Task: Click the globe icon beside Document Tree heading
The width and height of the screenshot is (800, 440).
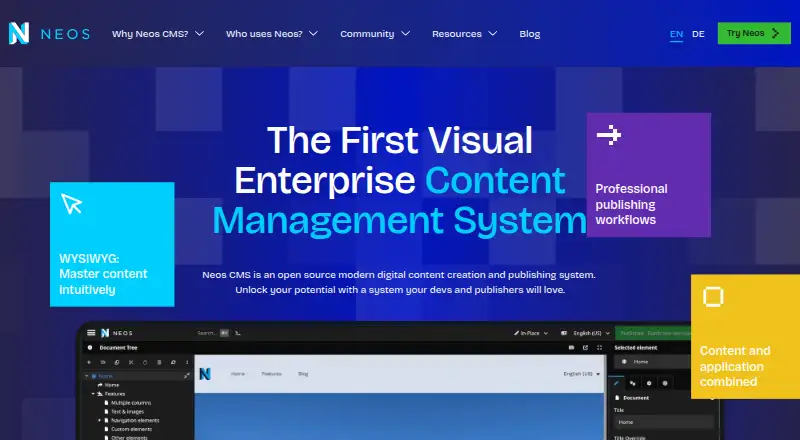Action: tap(90, 348)
